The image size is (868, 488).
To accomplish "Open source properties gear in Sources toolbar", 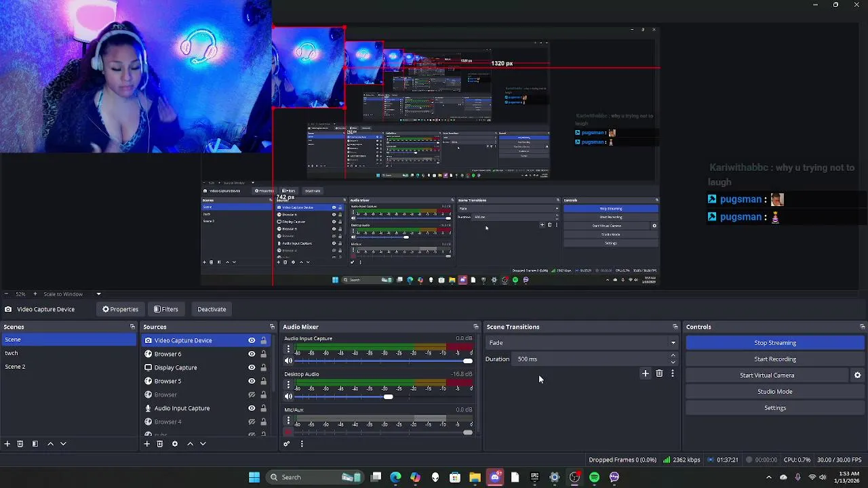I will (x=175, y=444).
